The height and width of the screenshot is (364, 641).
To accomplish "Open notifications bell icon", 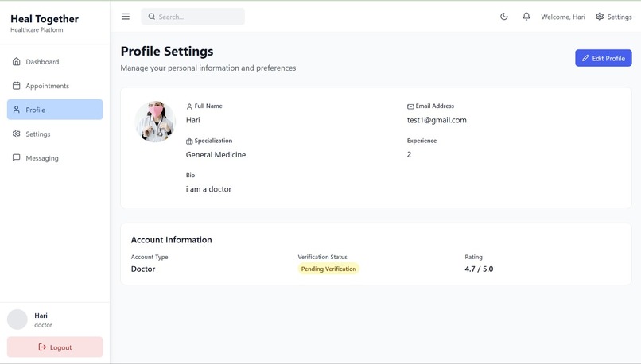I will 526,17.
